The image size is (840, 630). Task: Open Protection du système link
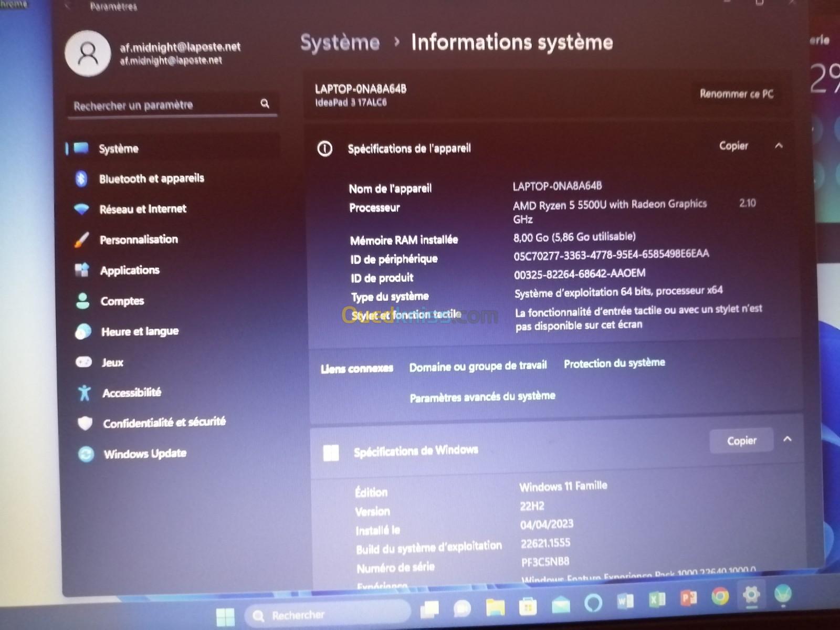pyautogui.click(x=614, y=363)
